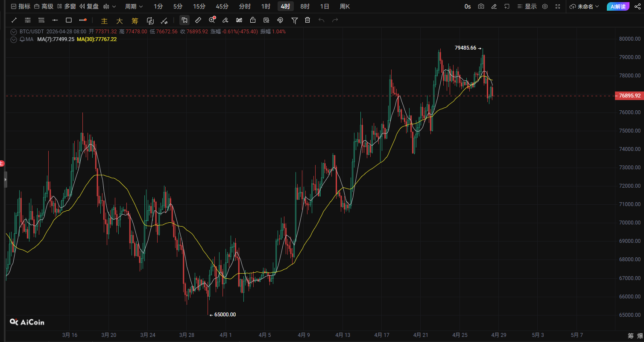The height and width of the screenshot is (342, 644).
Task: Click the share icon
Action: click(637, 6)
